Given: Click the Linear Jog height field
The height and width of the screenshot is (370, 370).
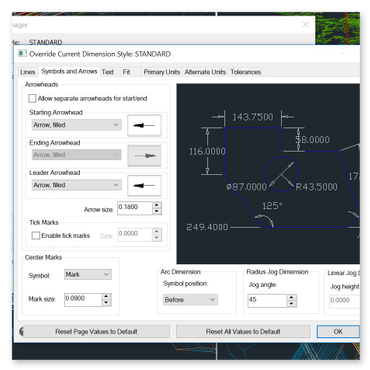Looking at the screenshot, I should [344, 301].
